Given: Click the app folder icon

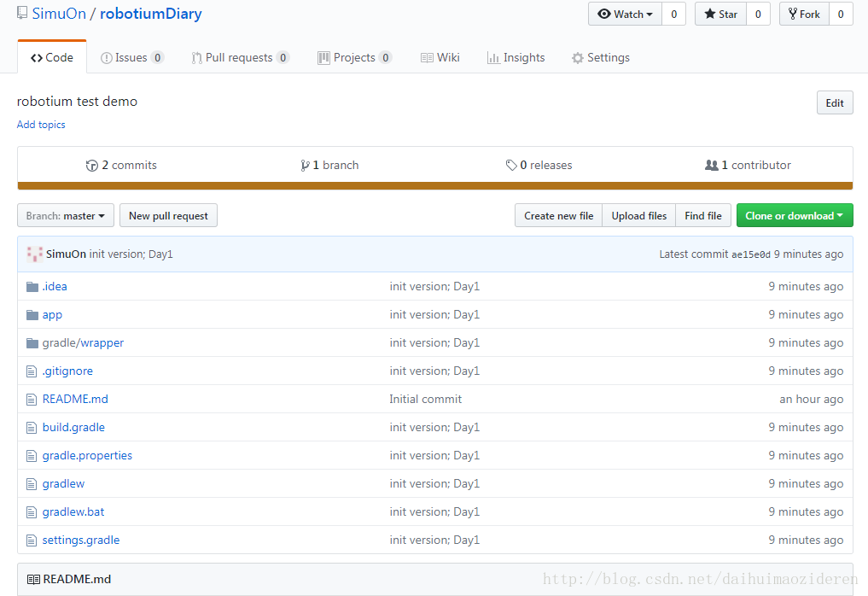Looking at the screenshot, I should coord(32,315).
